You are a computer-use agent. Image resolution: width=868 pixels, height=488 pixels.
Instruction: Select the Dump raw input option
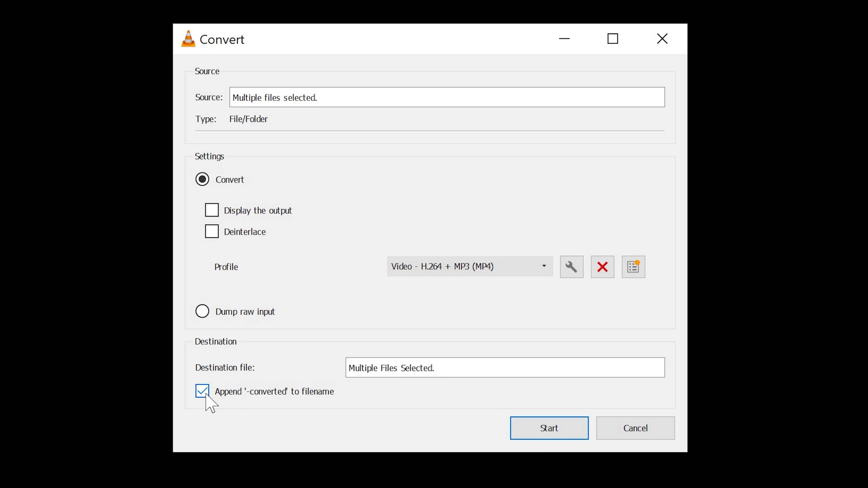click(202, 311)
